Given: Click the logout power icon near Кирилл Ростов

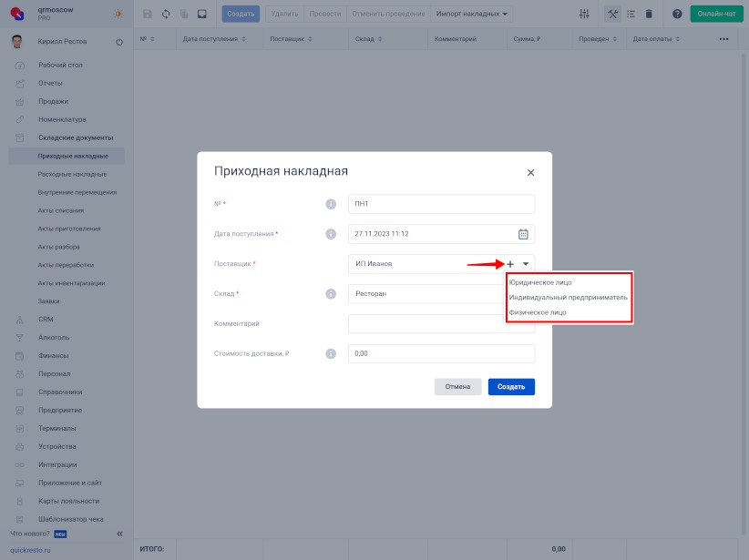Looking at the screenshot, I should 119,42.
